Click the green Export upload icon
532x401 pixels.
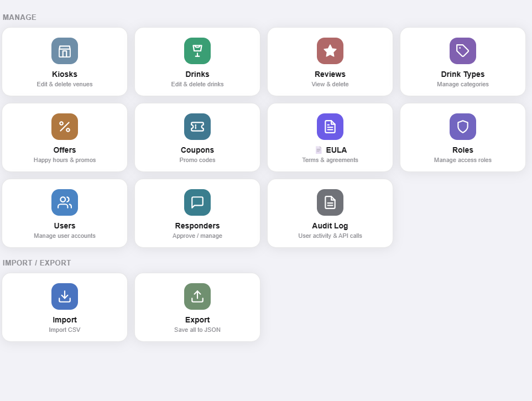[x=197, y=296]
